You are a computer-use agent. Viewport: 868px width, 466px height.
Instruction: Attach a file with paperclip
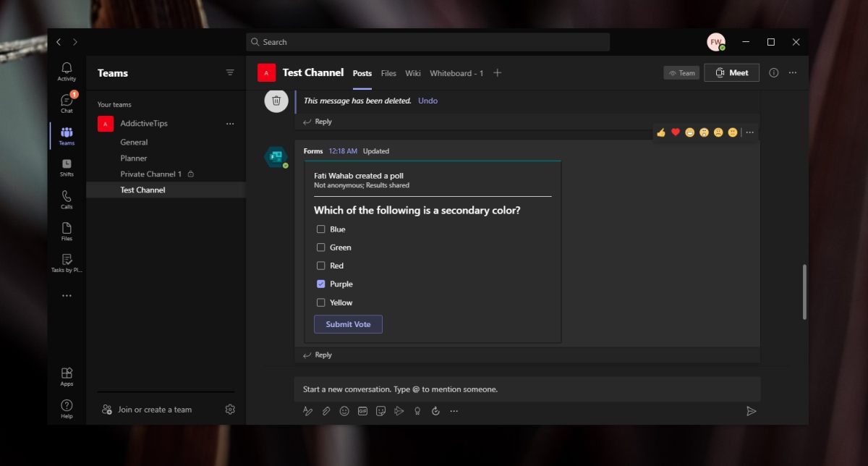pyautogui.click(x=326, y=411)
